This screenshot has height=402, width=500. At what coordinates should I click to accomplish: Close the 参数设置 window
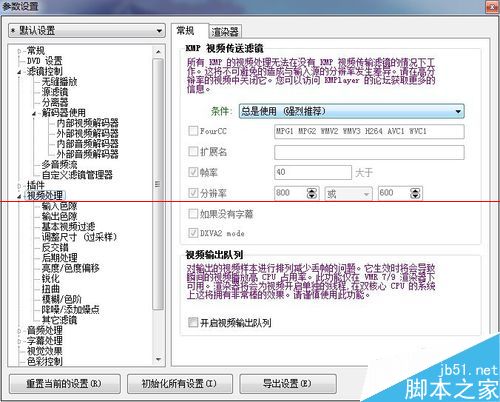(492, 7)
